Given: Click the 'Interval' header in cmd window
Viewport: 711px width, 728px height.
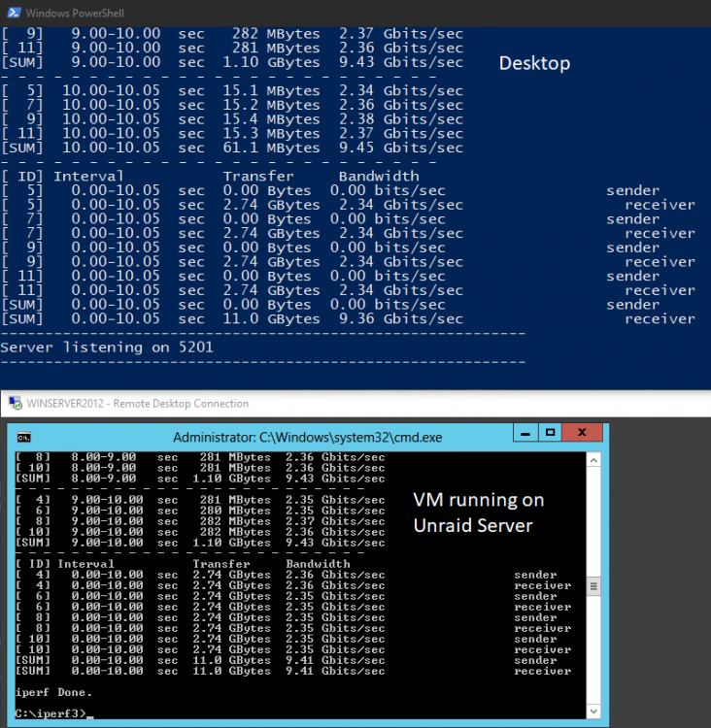Looking at the screenshot, I should (x=86, y=564).
